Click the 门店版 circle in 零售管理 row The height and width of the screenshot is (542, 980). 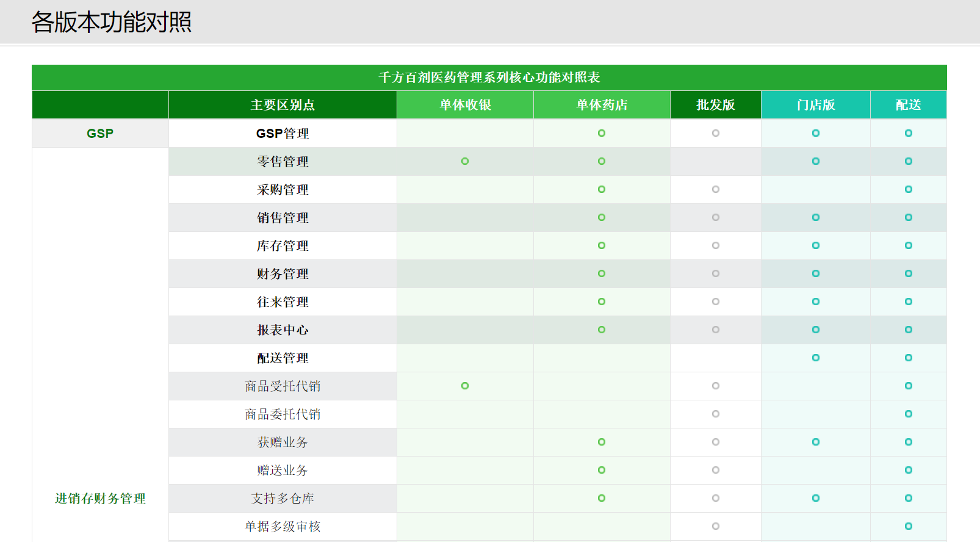coord(816,161)
